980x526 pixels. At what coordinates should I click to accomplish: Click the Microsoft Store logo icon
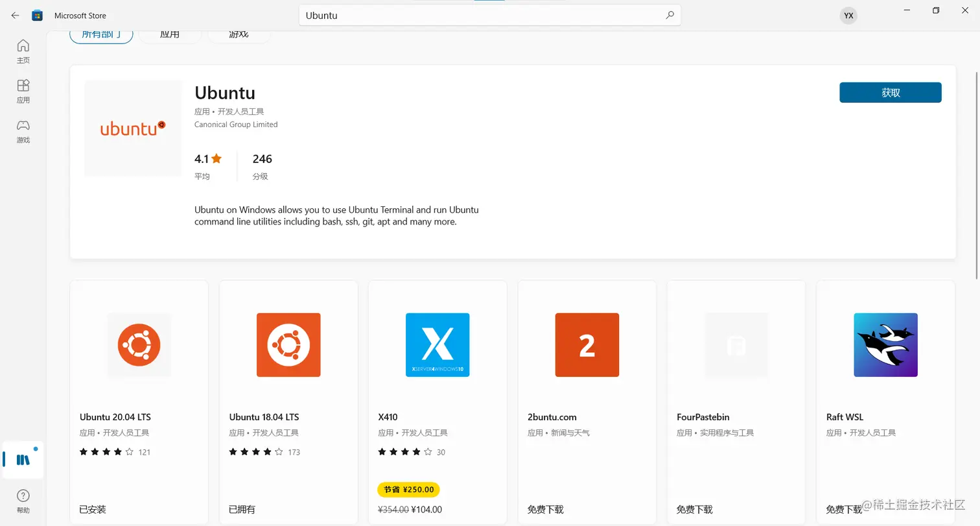(x=37, y=15)
